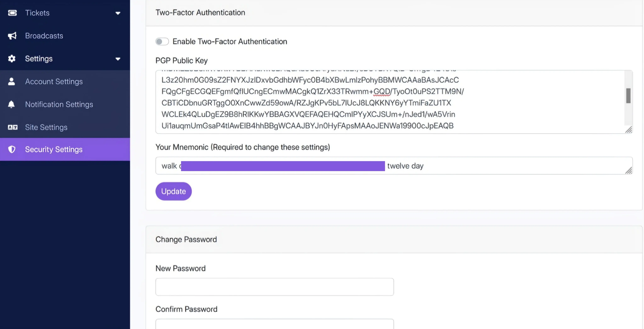This screenshot has width=644, height=329.
Task: Click the Broadcasts megaphone icon
Action: (12, 36)
